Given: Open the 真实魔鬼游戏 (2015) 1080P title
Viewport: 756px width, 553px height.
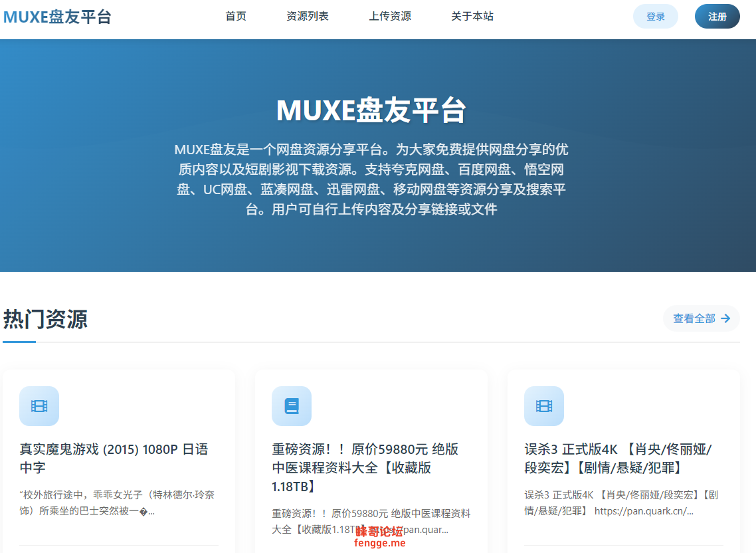Looking at the screenshot, I should point(114,459).
